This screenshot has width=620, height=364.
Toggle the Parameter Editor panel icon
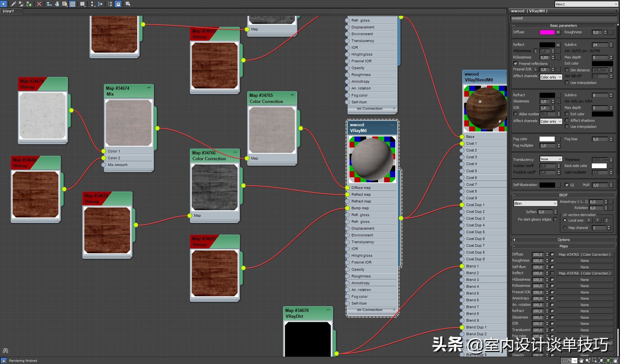pyautogui.click(x=118, y=4)
